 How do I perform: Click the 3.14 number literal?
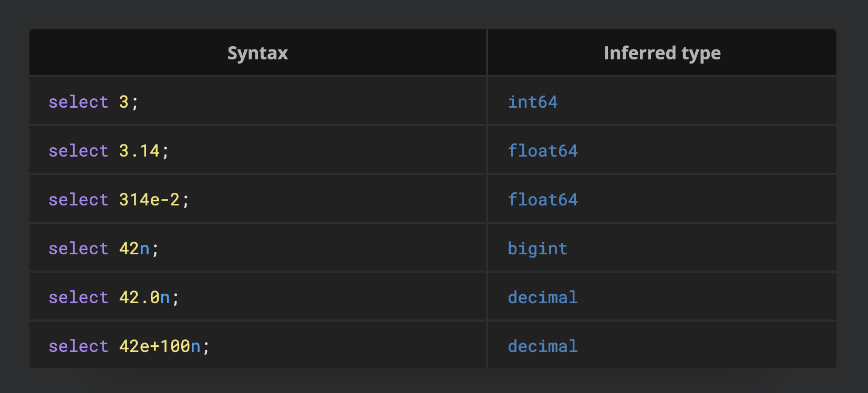[x=139, y=151]
